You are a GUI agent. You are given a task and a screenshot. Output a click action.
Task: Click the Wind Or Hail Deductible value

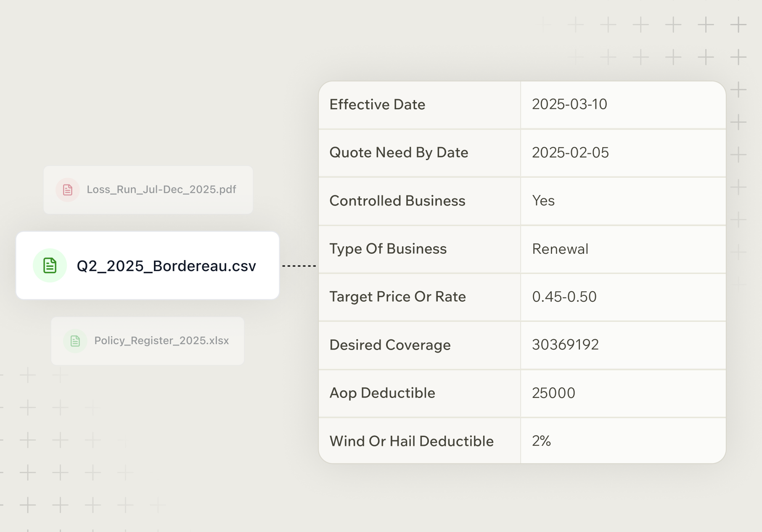541,441
